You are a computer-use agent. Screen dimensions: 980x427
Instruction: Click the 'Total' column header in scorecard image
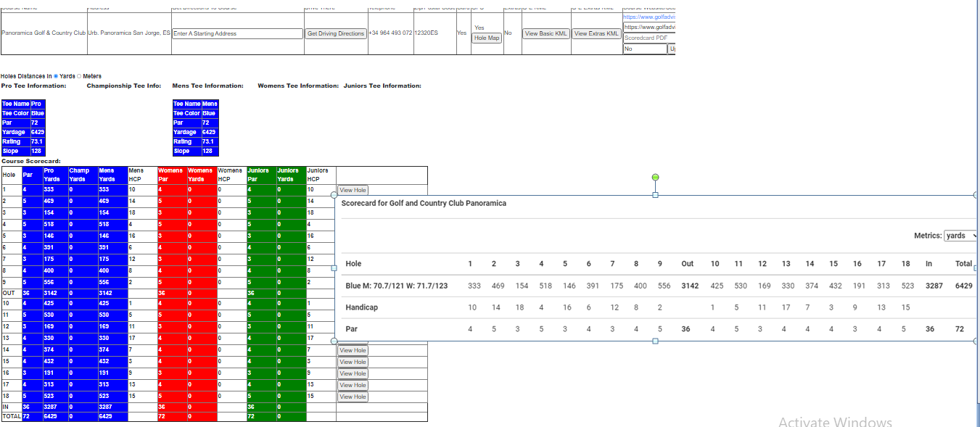coord(963,263)
